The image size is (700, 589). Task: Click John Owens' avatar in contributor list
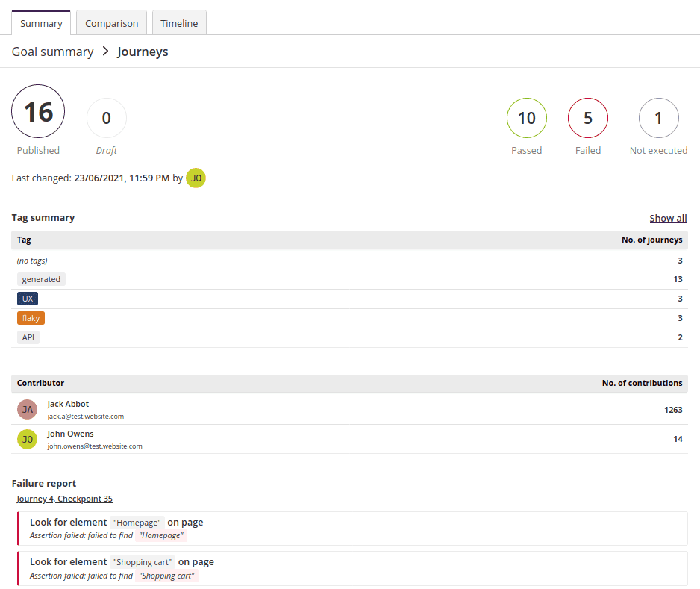click(x=27, y=439)
